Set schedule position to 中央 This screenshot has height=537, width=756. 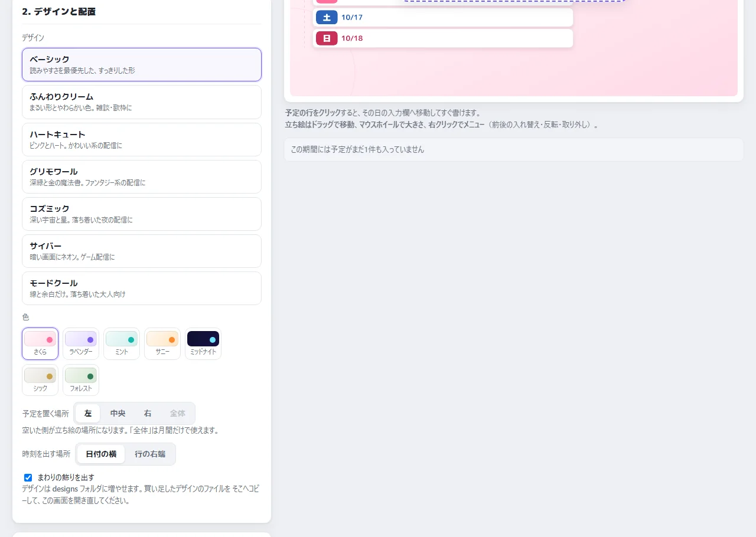tap(118, 413)
